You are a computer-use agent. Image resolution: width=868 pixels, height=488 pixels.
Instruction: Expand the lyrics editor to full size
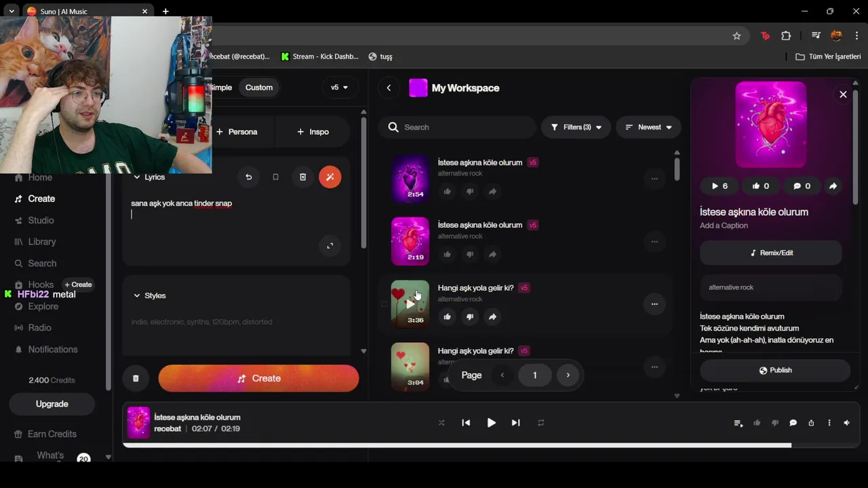(x=330, y=245)
